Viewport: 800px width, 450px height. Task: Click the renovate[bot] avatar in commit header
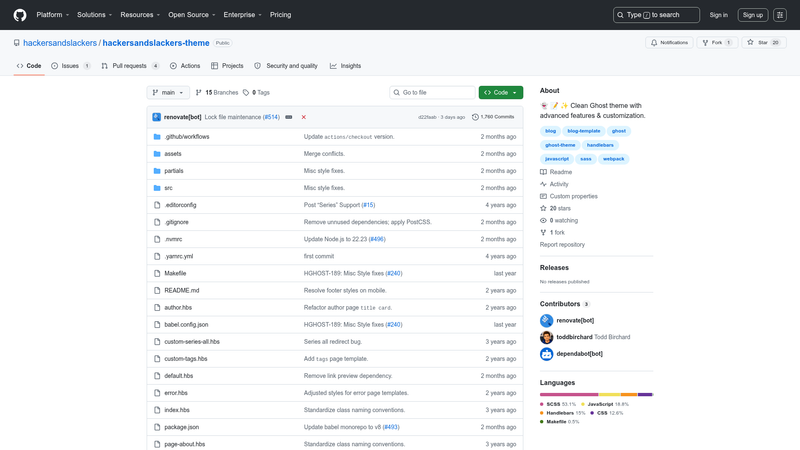pyautogui.click(x=157, y=117)
